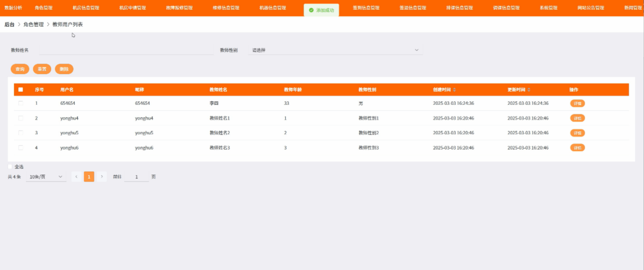Focus the 教师姓名 search input

[x=126, y=50]
